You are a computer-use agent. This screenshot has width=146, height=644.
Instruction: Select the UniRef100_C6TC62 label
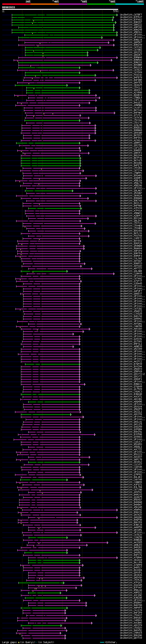pos(131,48)
